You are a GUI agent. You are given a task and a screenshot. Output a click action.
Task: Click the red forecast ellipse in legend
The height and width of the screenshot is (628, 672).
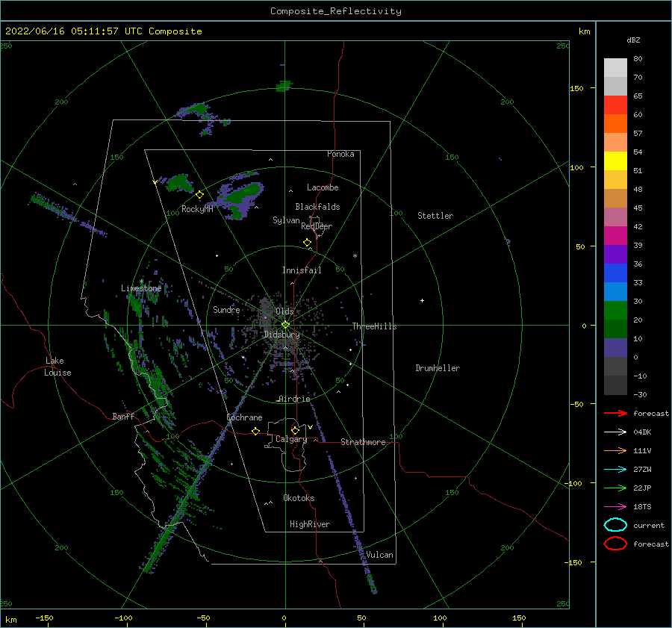point(615,544)
